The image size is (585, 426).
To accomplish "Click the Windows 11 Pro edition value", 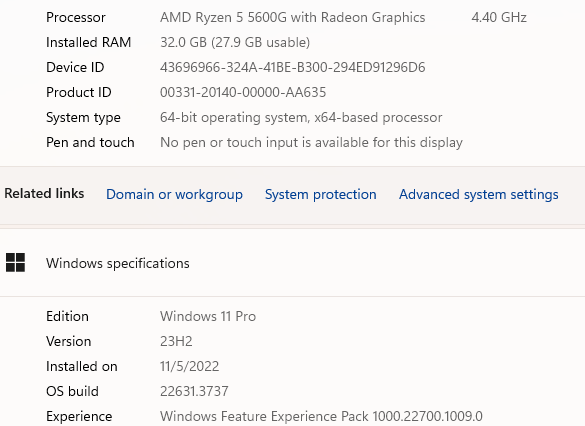I will 208,316.
